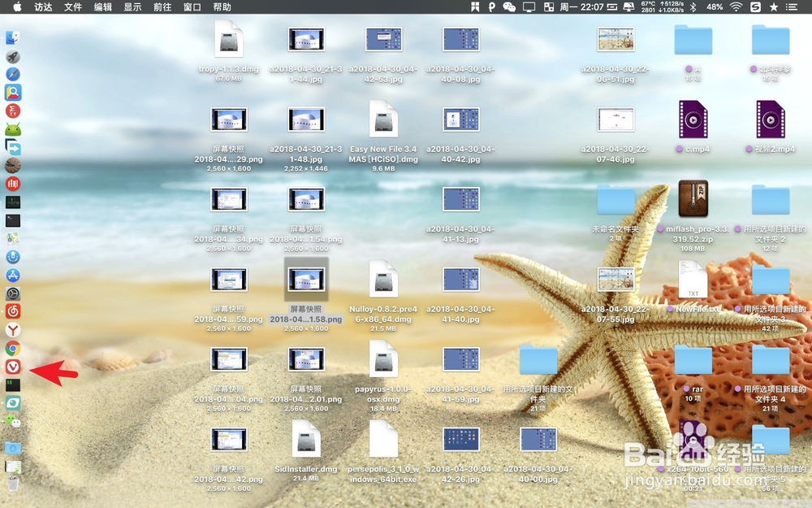Launch Safari from the Dock
Image resolution: width=812 pixels, height=508 pixels.
pos(13,75)
